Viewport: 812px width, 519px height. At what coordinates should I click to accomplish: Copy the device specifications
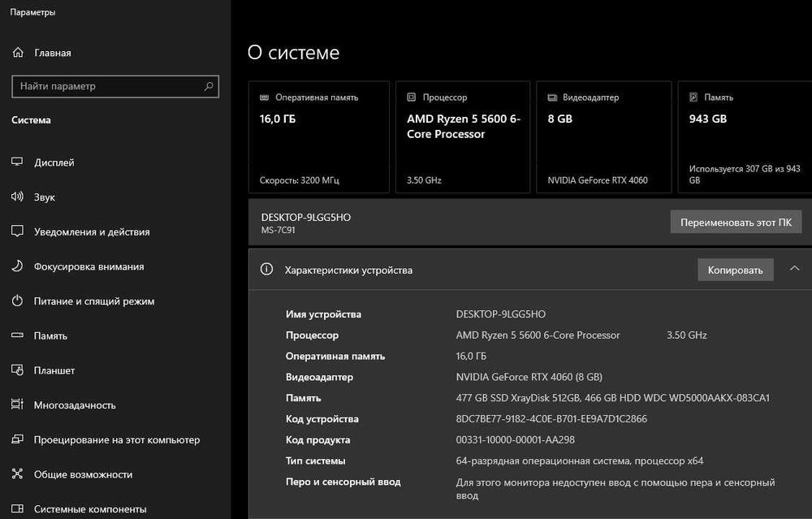point(735,270)
